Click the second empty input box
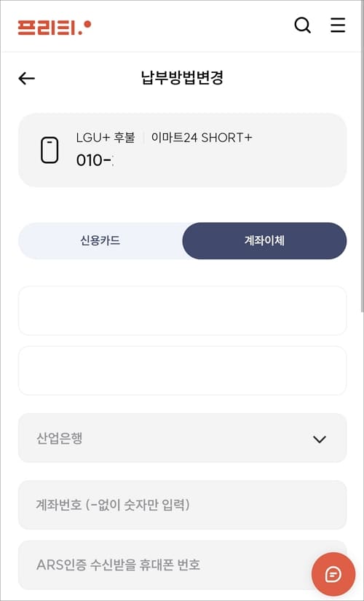Image resolution: width=364 pixels, height=601 pixels. pyautogui.click(x=183, y=370)
